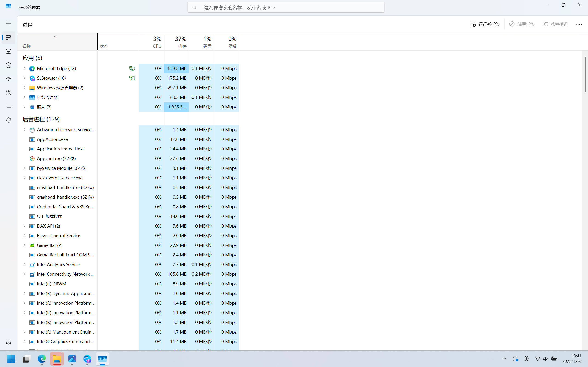Click the more options ellipsis button

(579, 24)
